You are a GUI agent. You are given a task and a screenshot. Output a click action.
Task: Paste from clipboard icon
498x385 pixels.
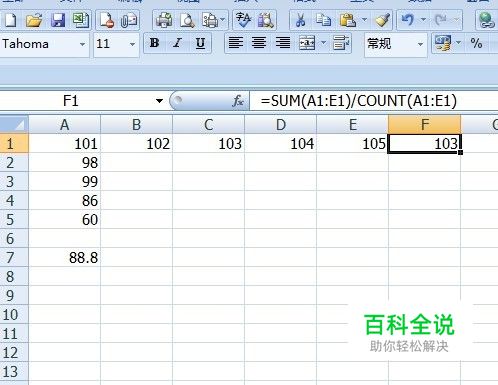coord(348,20)
